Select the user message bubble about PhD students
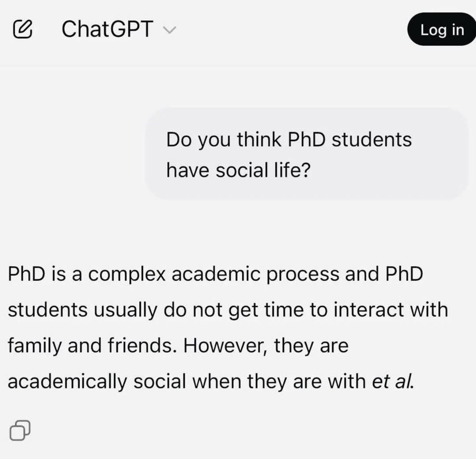Viewport: 476px width, 459px height. [x=306, y=154]
